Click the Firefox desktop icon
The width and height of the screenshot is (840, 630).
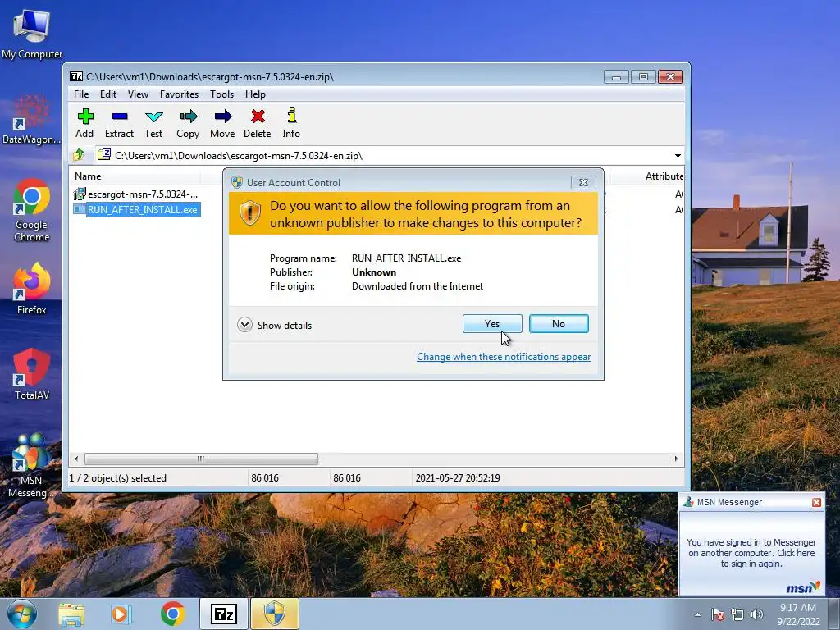(x=32, y=290)
